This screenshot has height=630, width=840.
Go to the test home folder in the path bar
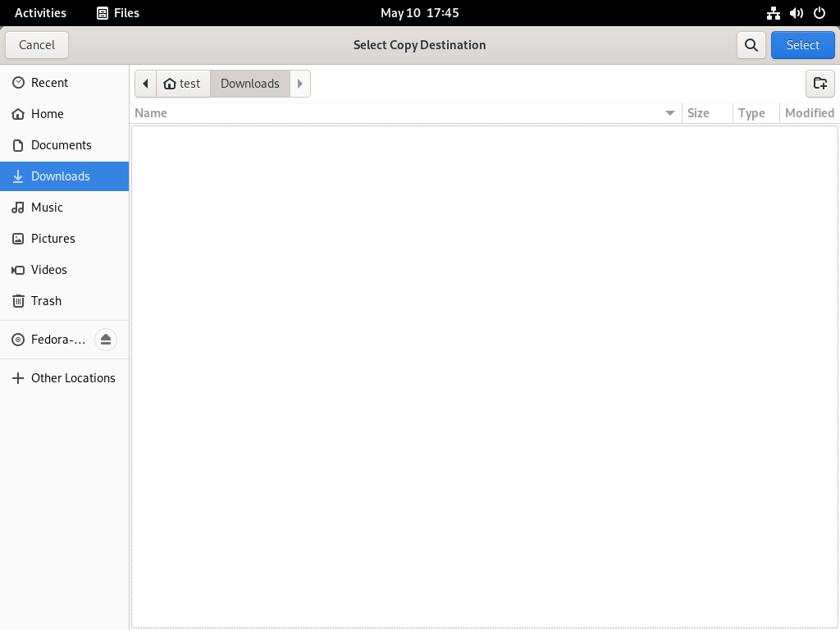click(x=183, y=84)
